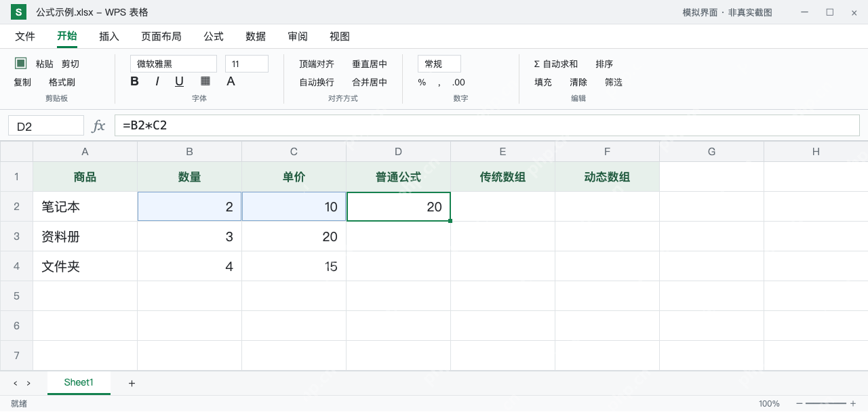Click 垂直居中 vertical center button
Image resolution: width=868 pixels, height=412 pixels.
click(x=370, y=64)
